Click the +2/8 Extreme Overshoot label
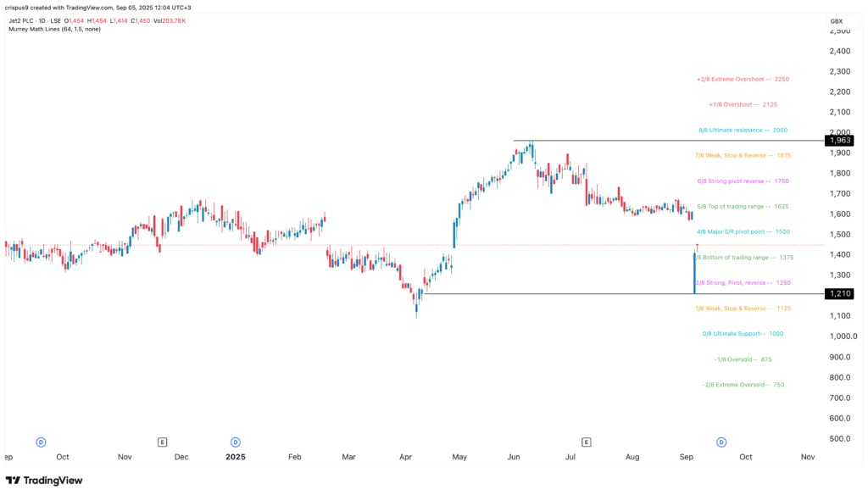Viewport: 868px width, 495px height. tap(743, 79)
